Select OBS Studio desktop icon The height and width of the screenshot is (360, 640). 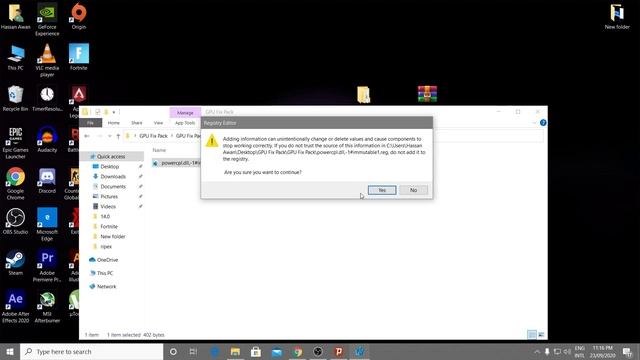(16, 221)
